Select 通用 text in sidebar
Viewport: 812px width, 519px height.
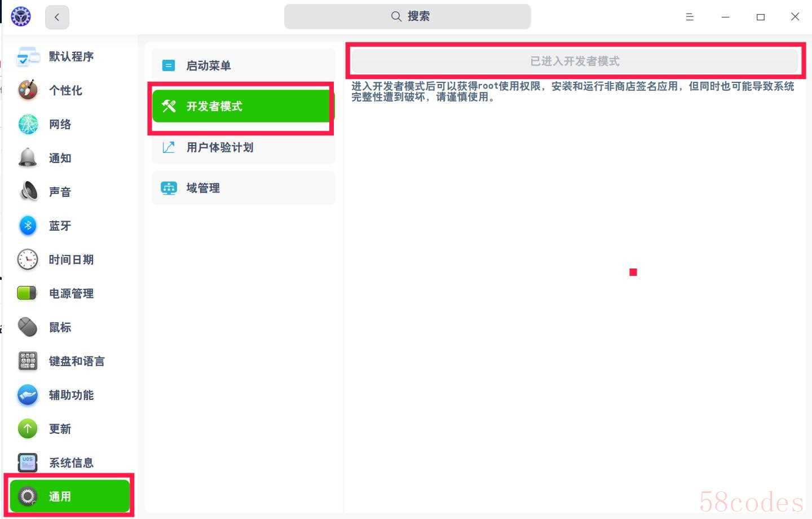(x=60, y=496)
